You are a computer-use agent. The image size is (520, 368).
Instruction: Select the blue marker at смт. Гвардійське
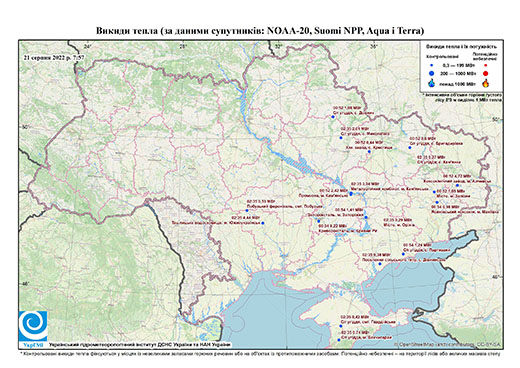click(341, 326)
